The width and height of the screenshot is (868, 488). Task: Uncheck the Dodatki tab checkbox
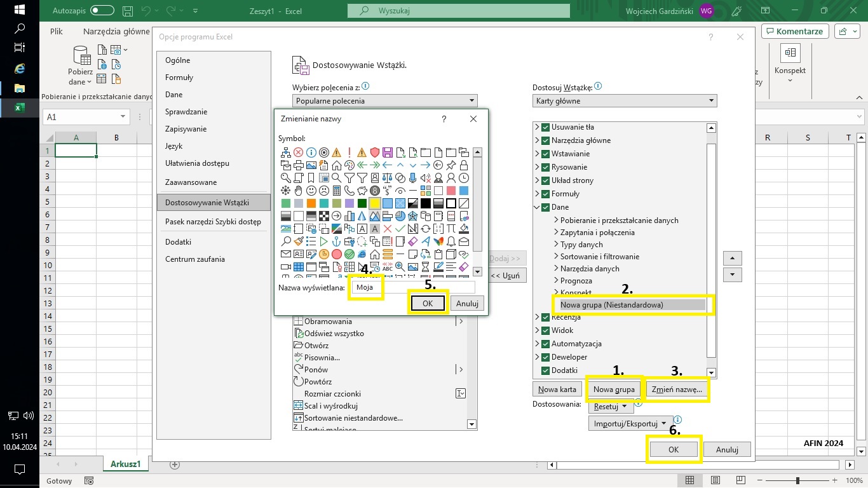pyautogui.click(x=545, y=370)
